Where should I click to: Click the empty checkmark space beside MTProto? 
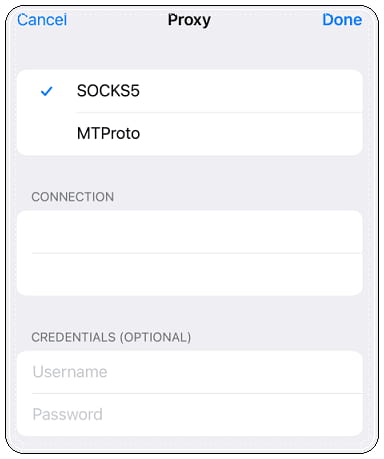point(46,134)
